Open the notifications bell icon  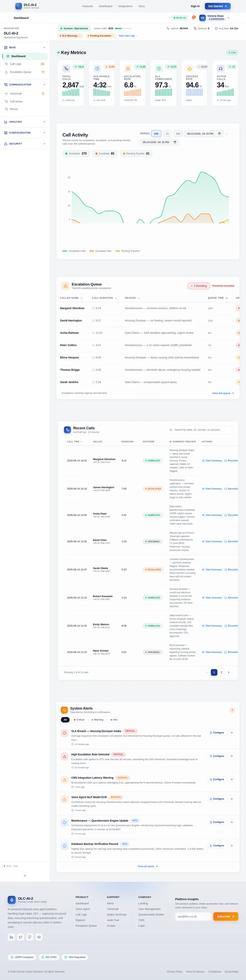[x=193, y=18]
